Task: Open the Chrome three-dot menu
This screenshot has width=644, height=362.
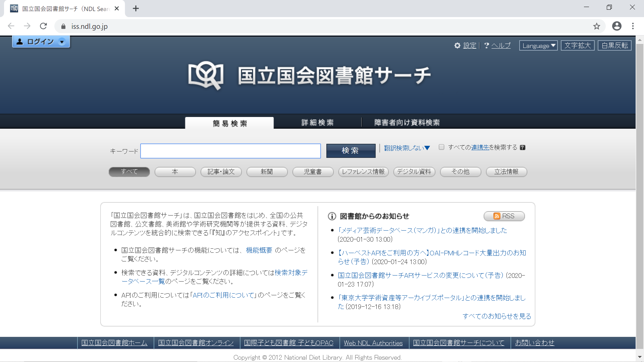Action: pos(633,26)
